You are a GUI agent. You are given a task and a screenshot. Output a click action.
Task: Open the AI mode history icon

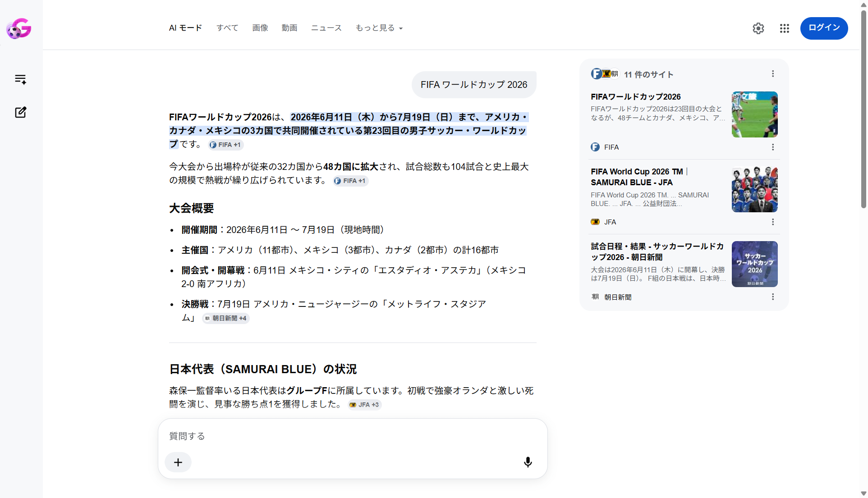pyautogui.click(x=20, y=79)
